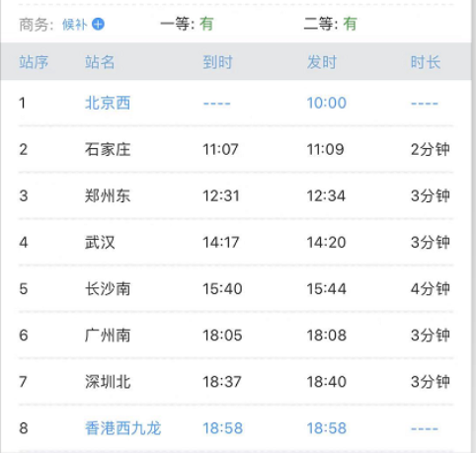Image resolution: width=476 pixels, height=453 pixels.
Task: Click station order number 8
Action: click(x=24, y=428)
